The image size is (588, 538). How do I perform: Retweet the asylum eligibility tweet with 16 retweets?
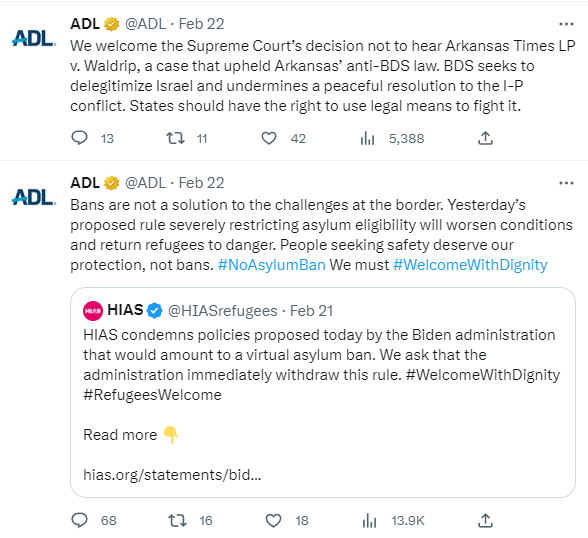177,520
